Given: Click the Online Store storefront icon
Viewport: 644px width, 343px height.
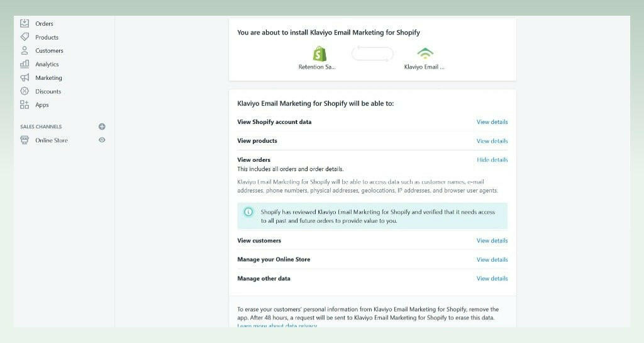Looking at the screenshot, I should tap(25, 140).
